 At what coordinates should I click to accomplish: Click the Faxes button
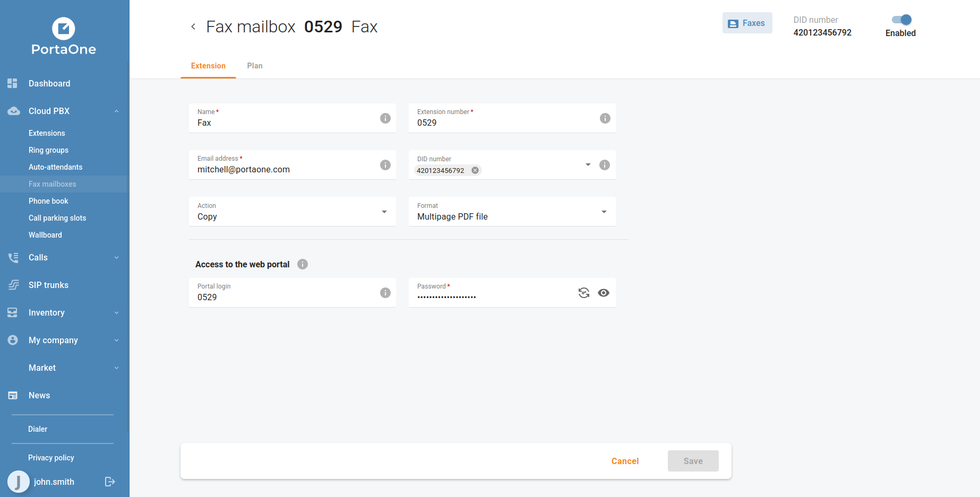(747, 23)
